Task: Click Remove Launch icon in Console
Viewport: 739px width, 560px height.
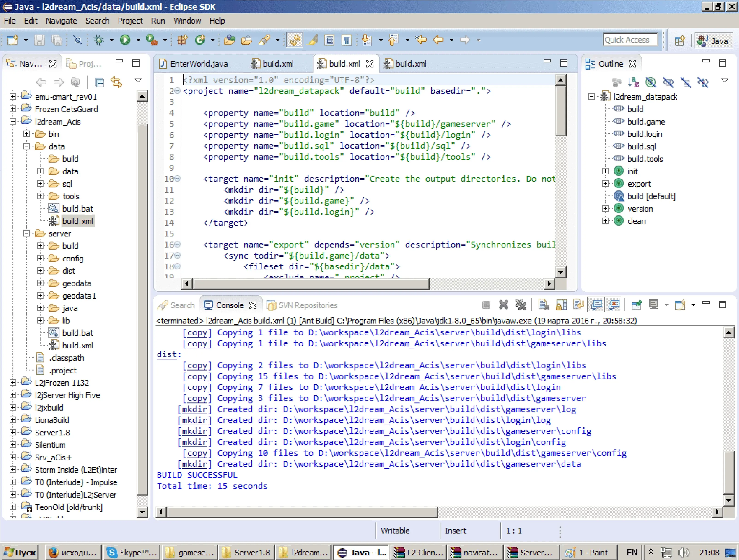Action: [504, 305]
